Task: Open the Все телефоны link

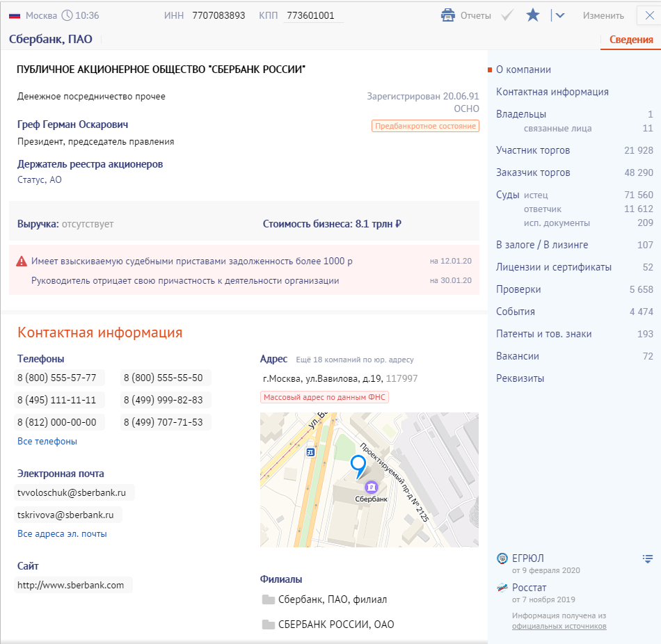Action: point(47,442)
